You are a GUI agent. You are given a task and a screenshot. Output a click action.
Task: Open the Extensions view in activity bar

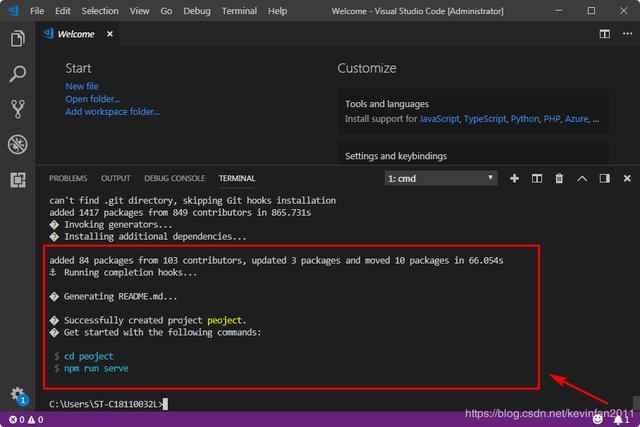coord(18,180)
